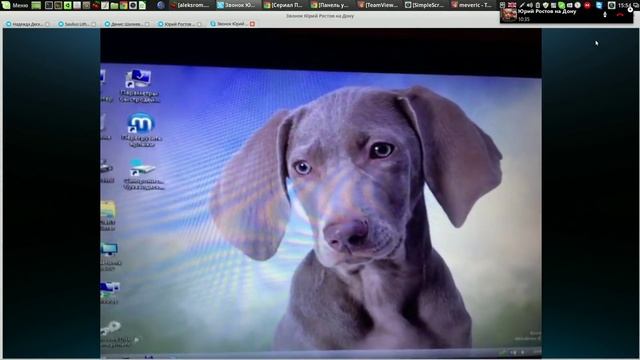Screen dimensions: 640x360
Task: Switch to the [Панель у... taskbar window
Action: point(332,5)
